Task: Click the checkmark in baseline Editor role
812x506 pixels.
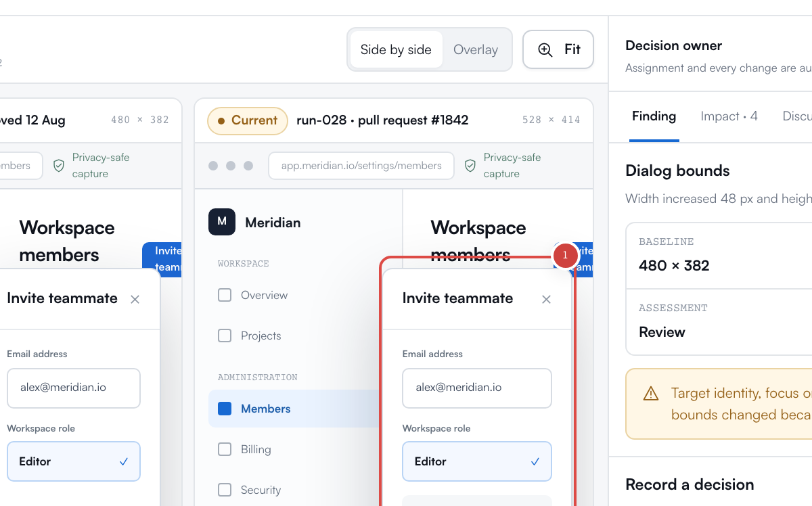Action: 124,461
